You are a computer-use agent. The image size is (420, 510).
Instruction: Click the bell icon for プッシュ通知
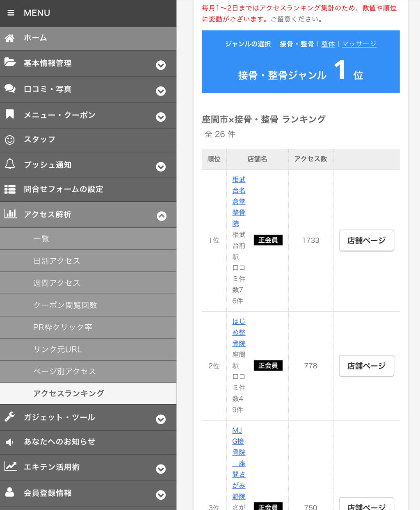10,164
